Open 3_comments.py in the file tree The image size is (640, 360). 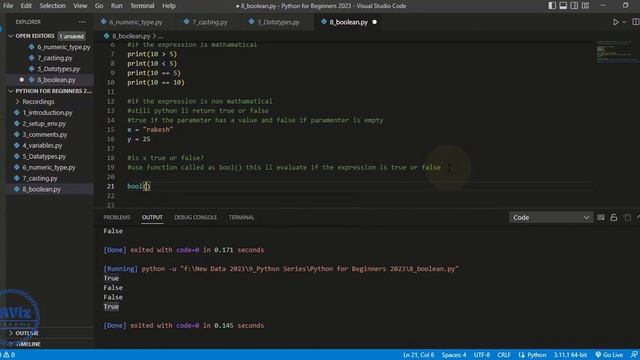pos(44,135)
